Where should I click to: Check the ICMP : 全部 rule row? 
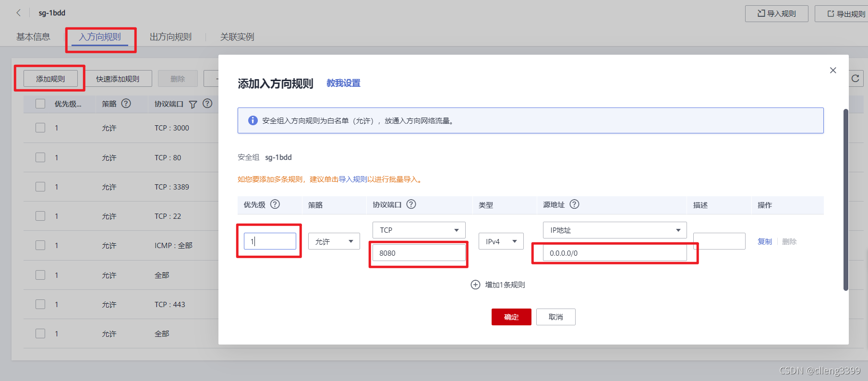pyautogui.click(x=40, y=245)
